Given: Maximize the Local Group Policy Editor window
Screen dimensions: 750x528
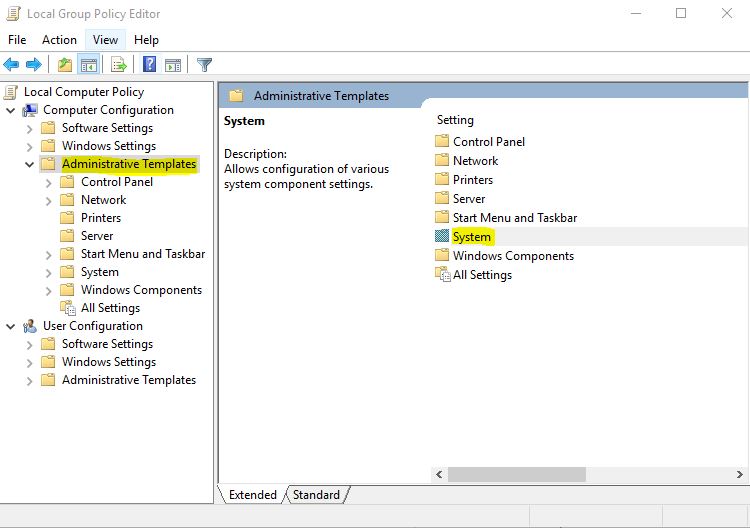Looking at the screenshot, I should coord(681,13).
